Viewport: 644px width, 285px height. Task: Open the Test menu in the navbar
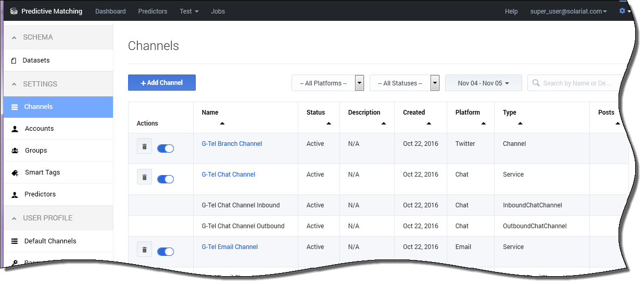[189, 11]
